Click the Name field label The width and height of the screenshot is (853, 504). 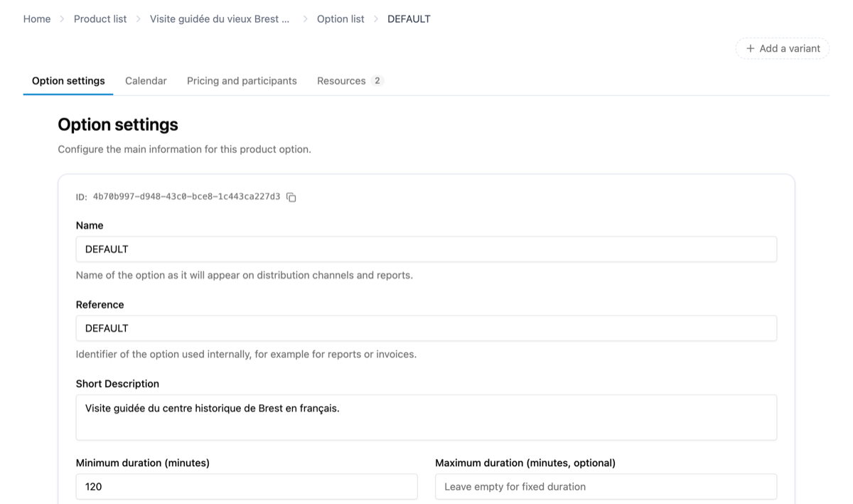pyautogui.click(x=90, y=225)
